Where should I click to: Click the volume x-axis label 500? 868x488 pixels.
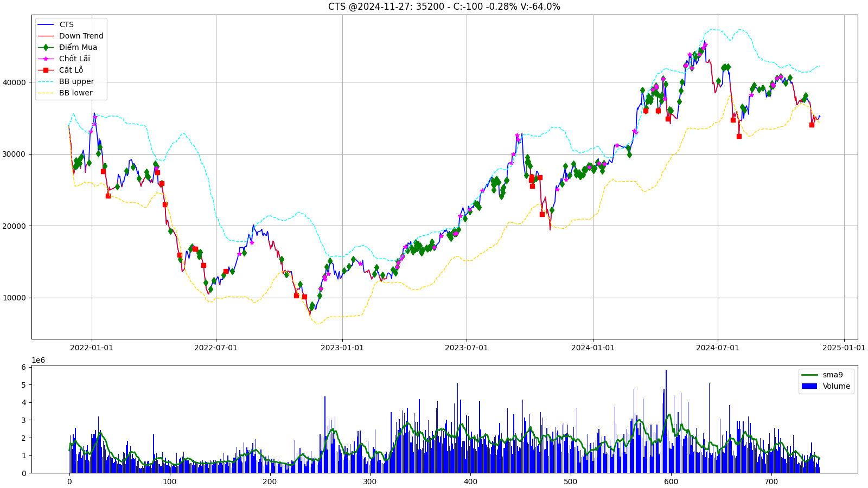(x=571, y=481)
